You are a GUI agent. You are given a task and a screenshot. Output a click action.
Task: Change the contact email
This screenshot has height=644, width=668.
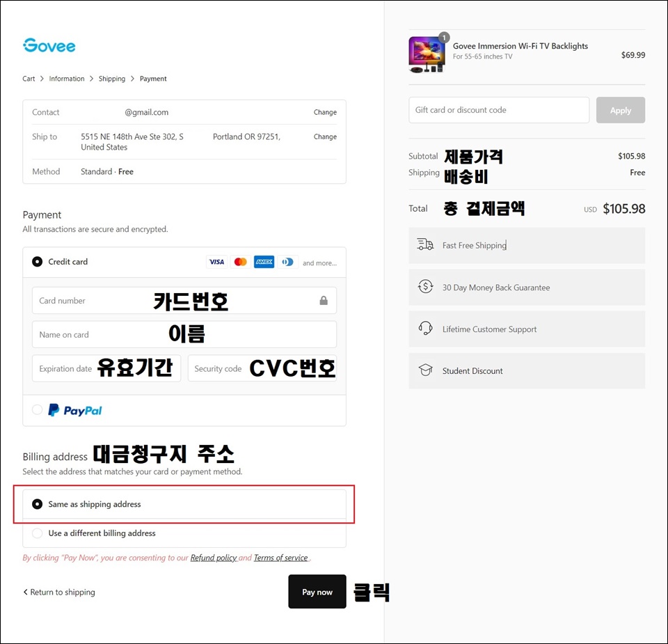point(325,112)
